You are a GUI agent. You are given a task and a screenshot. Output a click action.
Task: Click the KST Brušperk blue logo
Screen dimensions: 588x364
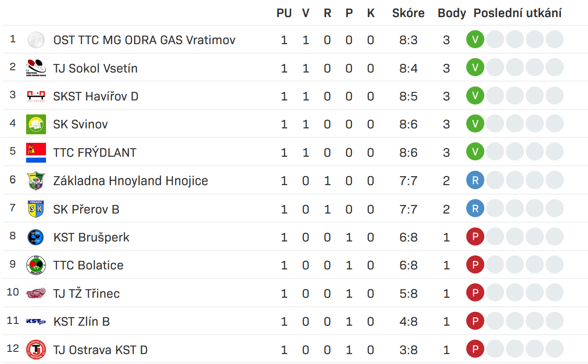36,237
